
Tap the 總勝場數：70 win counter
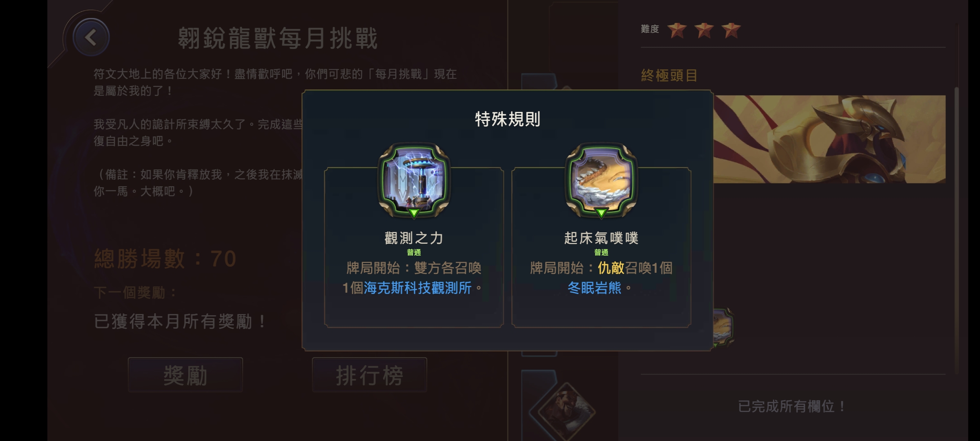click(x=165, y=258)
